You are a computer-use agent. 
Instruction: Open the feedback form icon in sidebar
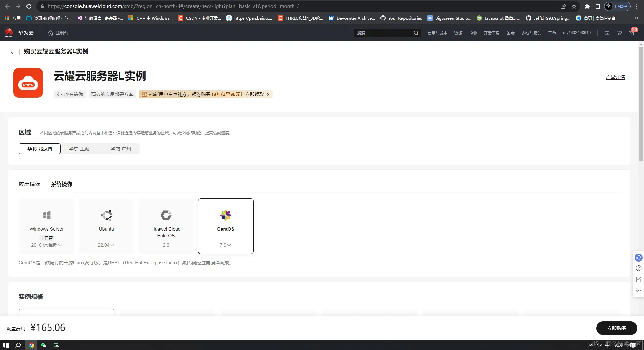(x=638, y=279)
